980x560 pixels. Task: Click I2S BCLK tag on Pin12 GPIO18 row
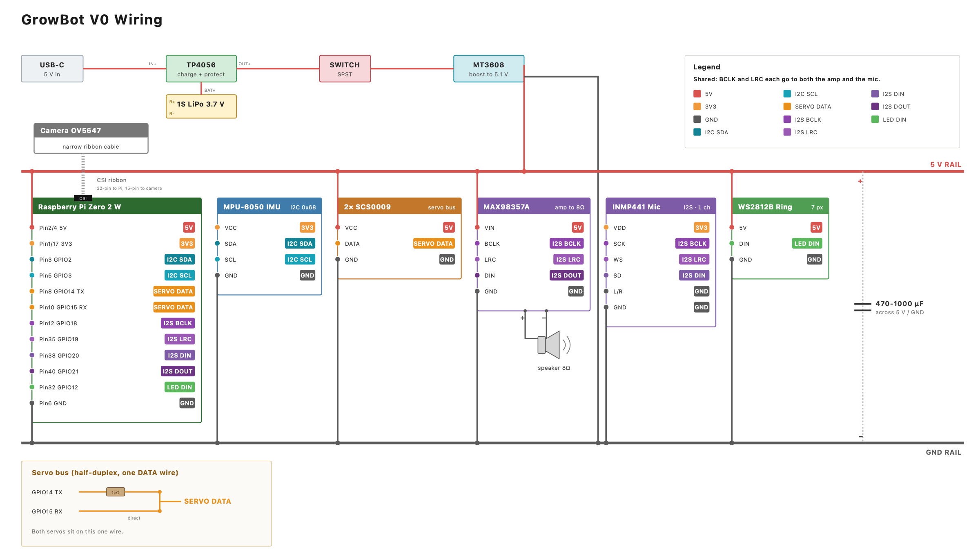178,323
